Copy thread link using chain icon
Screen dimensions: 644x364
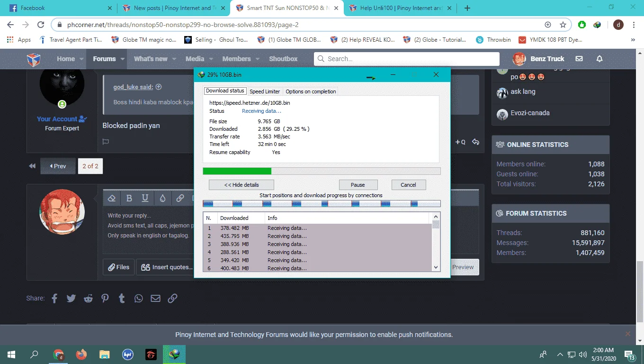pyautogui.click(x=172, y=298)
